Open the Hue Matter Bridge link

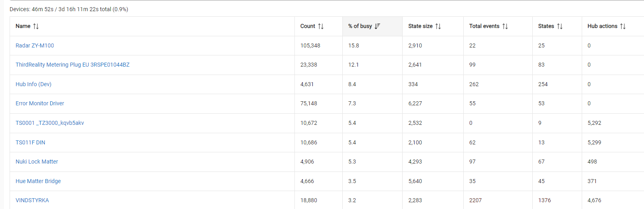click(x=38, y=181)
